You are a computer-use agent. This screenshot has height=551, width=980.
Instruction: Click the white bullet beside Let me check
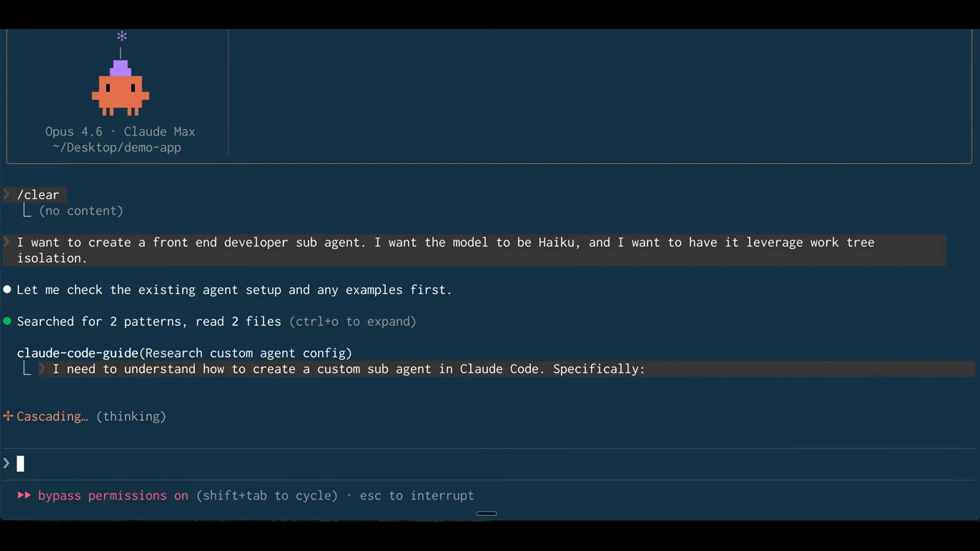click(x=7, y=289)
